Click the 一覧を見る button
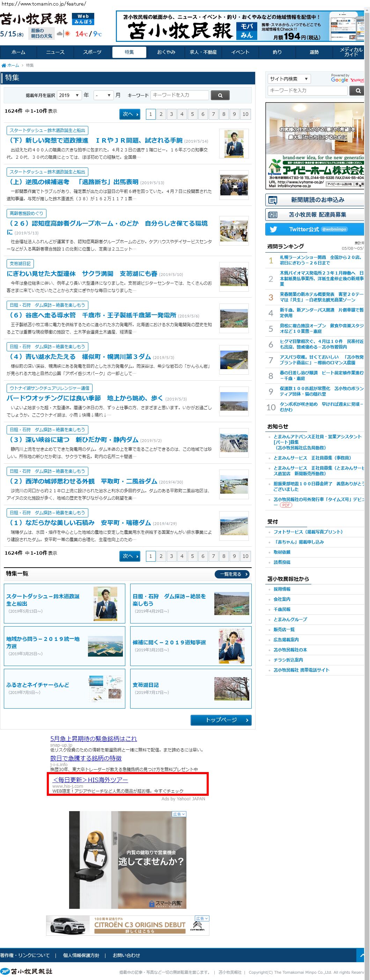 tap(233, 574)
